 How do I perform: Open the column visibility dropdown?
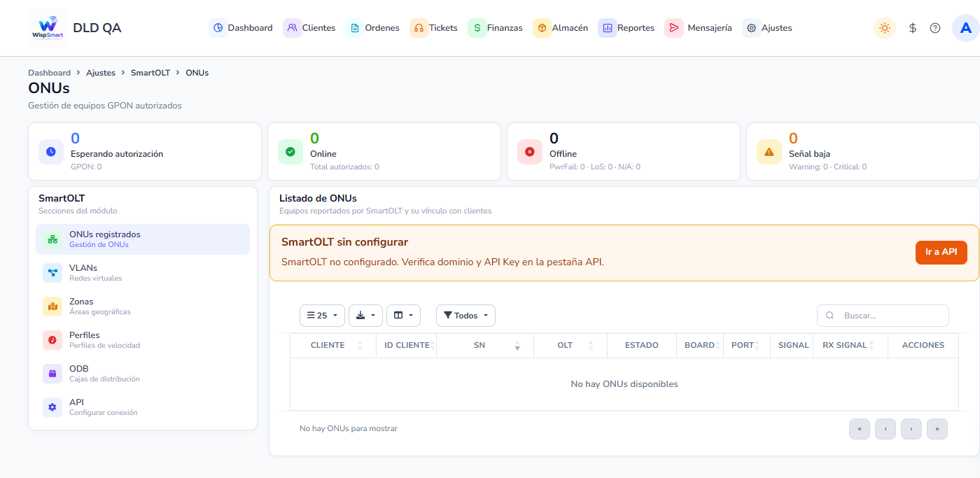[x=403, y=316]
